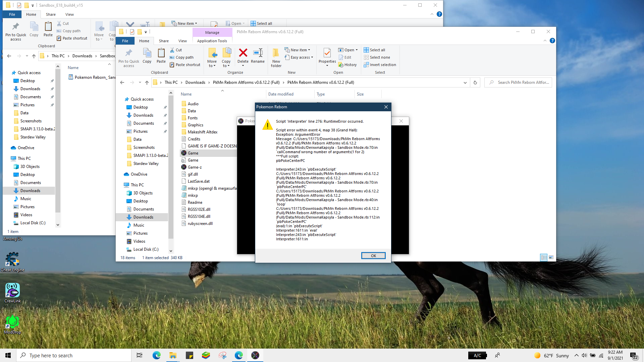
Task: Open Task View on the taskbar
Action: coord(140,355)
